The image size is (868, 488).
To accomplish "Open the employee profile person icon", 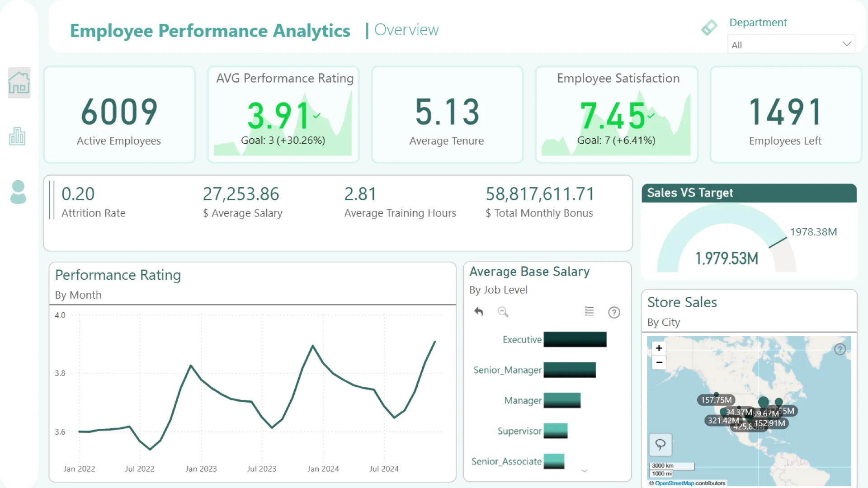I will (18, 192).
